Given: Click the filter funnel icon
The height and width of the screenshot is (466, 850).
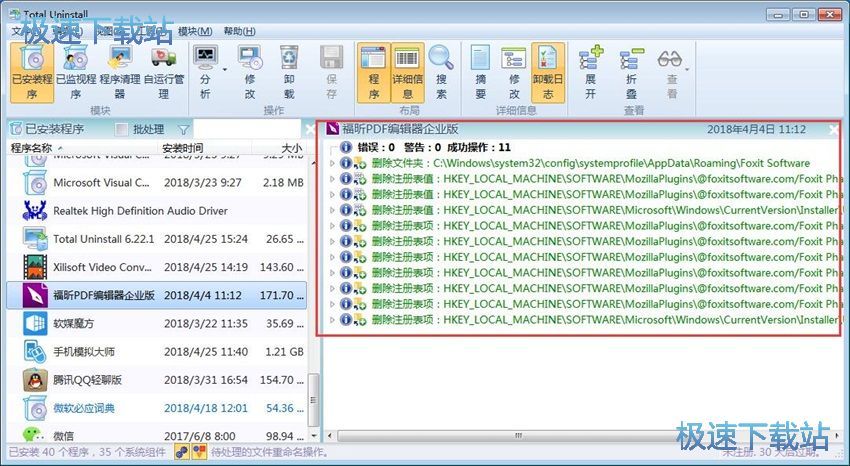Looking at the screenshot, I should point(184,130).
